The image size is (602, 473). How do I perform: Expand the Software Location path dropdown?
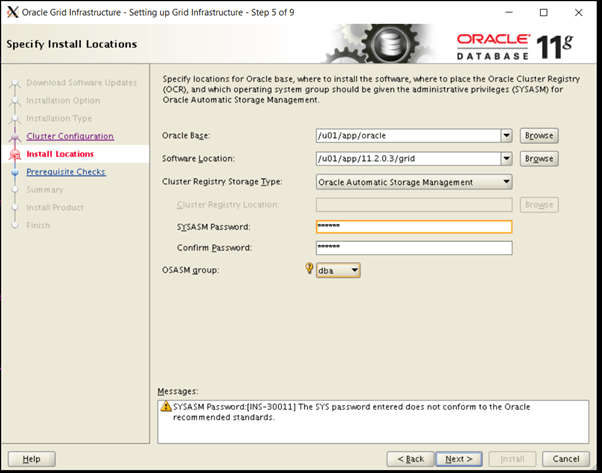click(506, 159)
